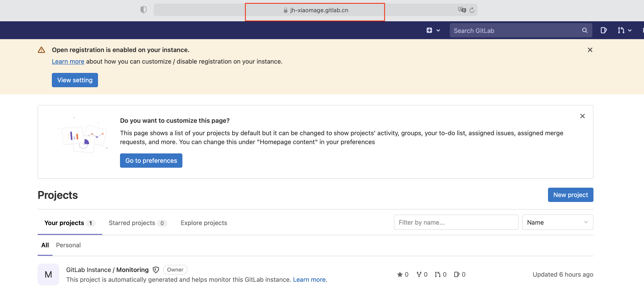Click 'Do you want to customize this page?' heading
The height and width of the screenshot is (298, 644).
pyautogui.click(x=175, y=121)
